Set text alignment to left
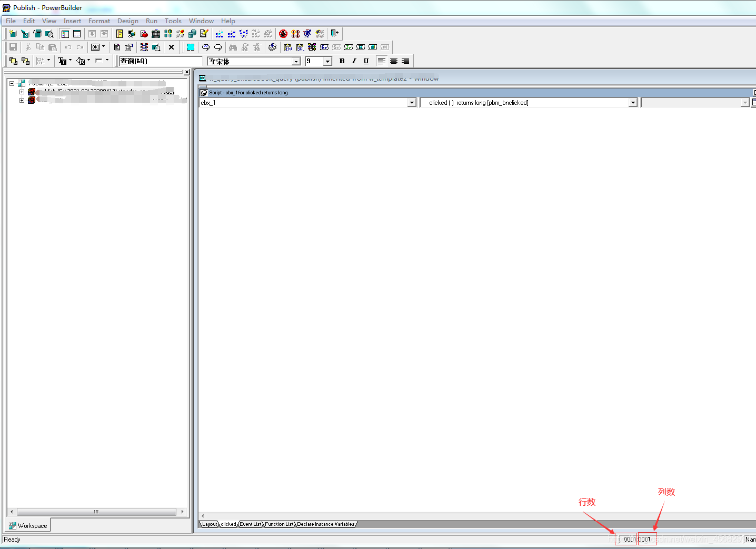Image resolution: width=756 pixels, height=549 pixels. 382,61
